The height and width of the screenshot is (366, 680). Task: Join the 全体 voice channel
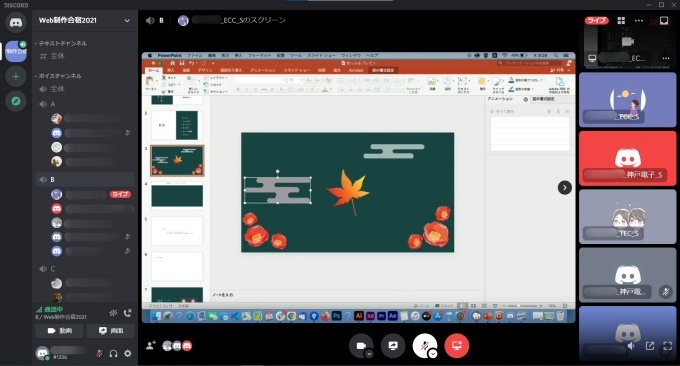point(85,89)
